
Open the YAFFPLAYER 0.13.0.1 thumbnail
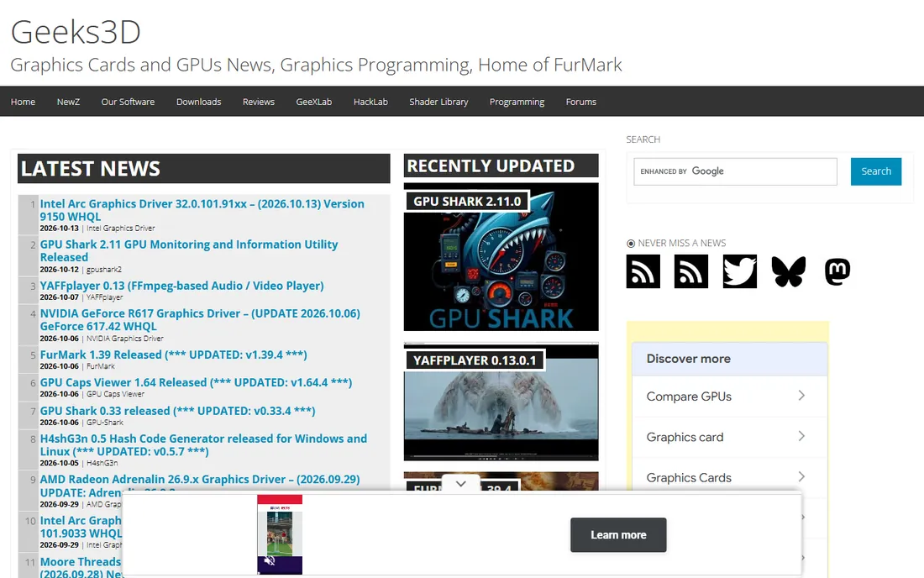coord(501,402)
